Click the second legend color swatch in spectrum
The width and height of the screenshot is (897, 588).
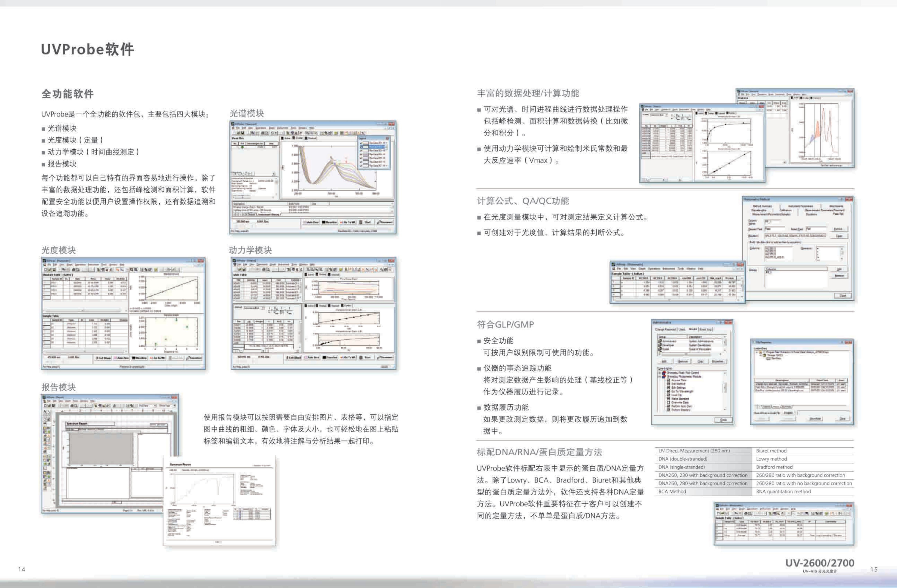(366, 147)
